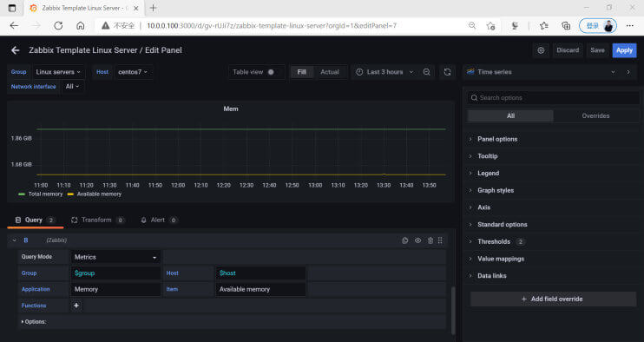Click the query editor vertical scrollbar

tap(453, 310)
